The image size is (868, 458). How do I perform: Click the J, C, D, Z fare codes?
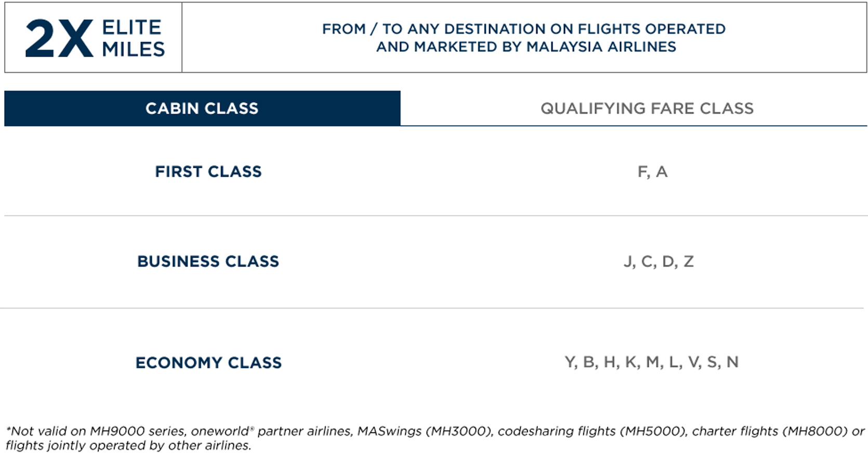659,261
